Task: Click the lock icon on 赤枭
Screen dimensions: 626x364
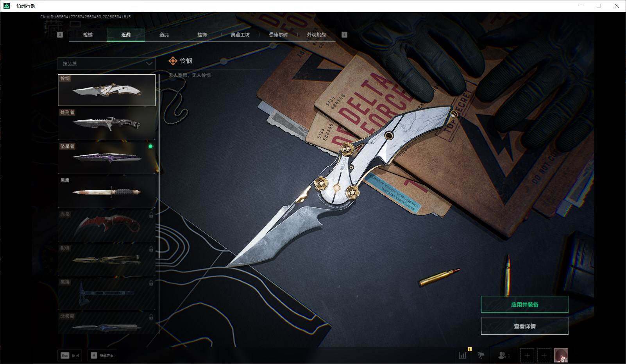Action: tap(151, 215)
